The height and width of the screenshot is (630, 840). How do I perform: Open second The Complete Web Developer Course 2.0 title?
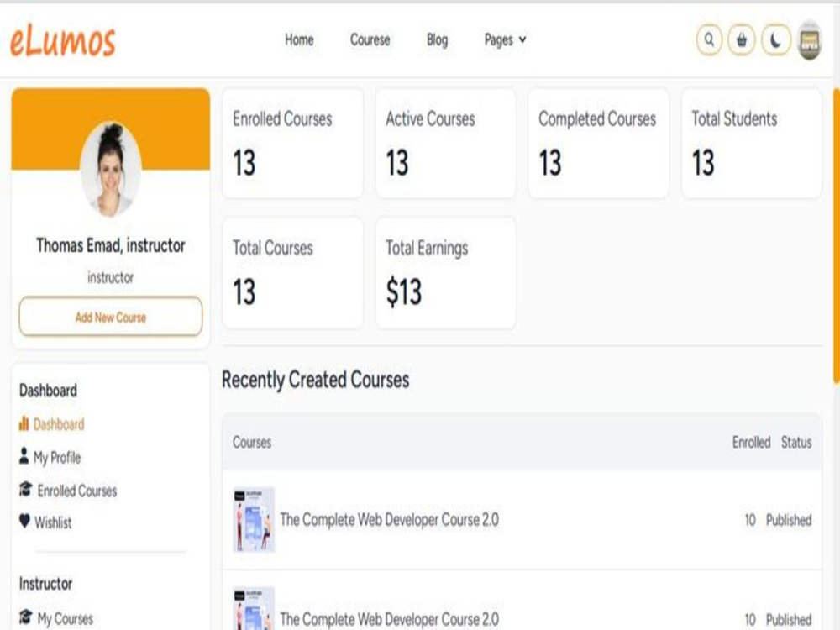coord(389,619)
